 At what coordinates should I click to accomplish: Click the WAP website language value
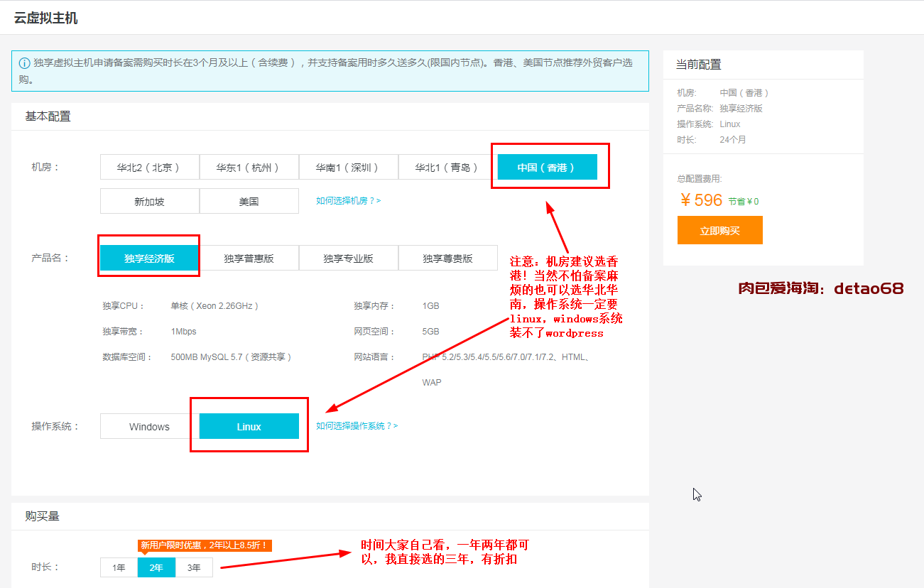click(x=431, y=383)
